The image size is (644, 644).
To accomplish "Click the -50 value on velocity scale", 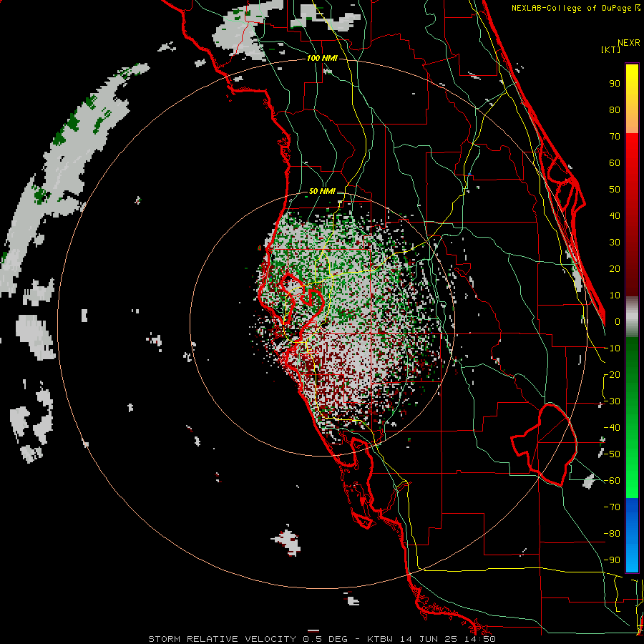I will [x=612, y=454].
